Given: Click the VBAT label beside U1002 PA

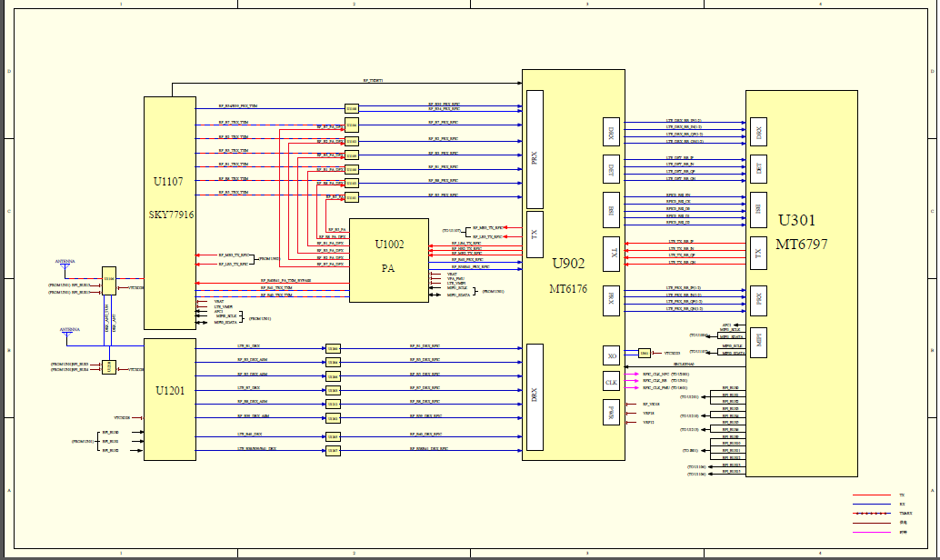Looking at the screenshot, I should coord(452,274).
